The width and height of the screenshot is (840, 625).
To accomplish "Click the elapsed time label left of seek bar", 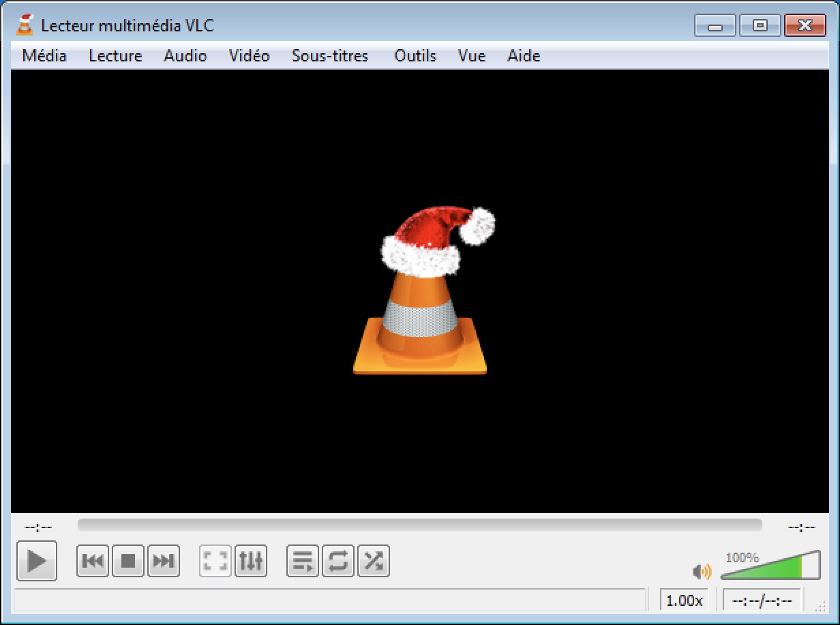I will pos(38,527).
